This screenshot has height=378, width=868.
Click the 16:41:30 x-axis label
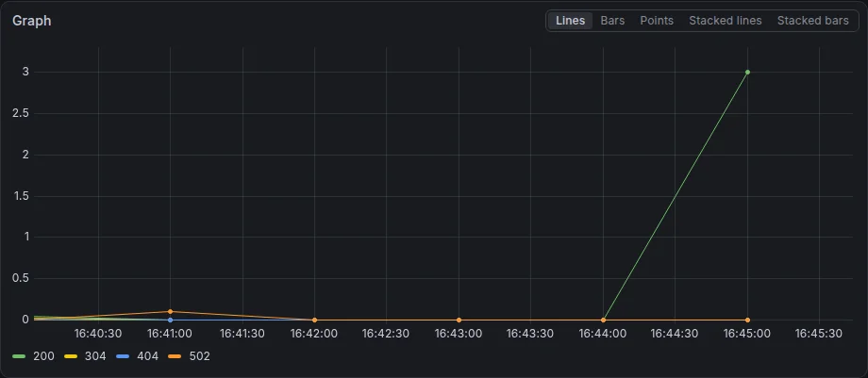(x=242, y=334)
